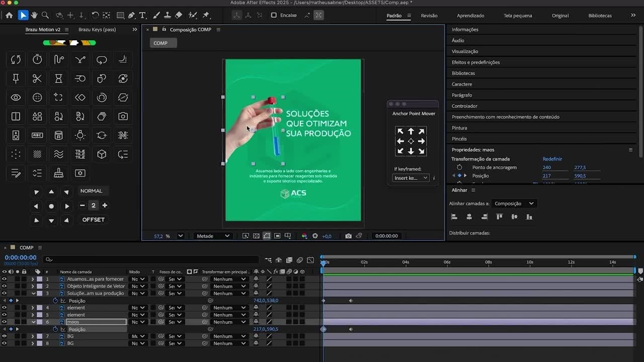
Task: Click the layer search field in timeline
Action: (151, 259)
